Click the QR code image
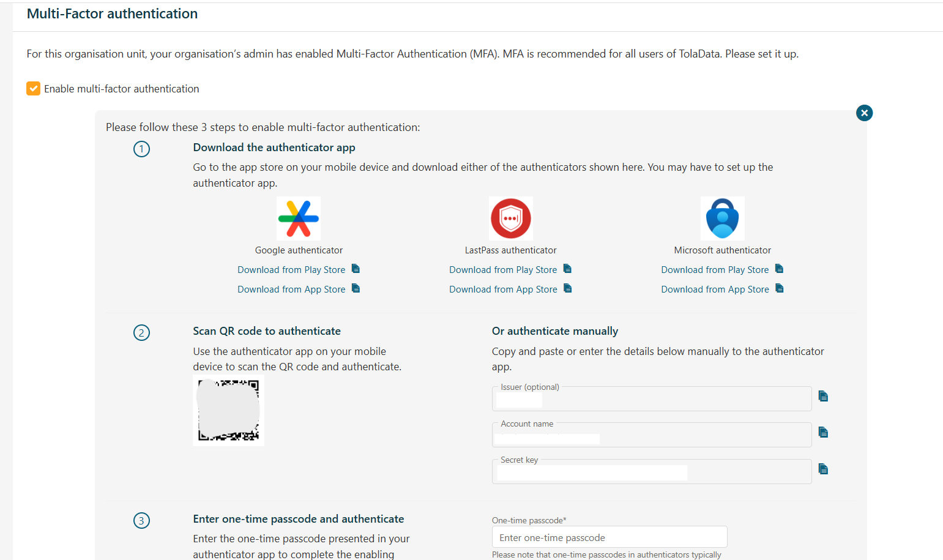Viewport: 943px width, 560px height. [x=228, y=411]
